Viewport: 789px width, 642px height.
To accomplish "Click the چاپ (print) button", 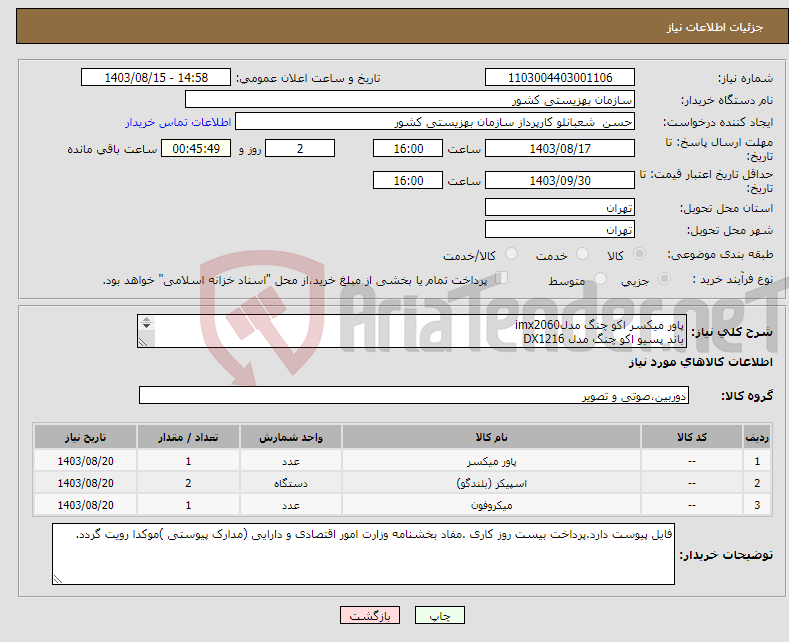I will [x=439, y=615].
